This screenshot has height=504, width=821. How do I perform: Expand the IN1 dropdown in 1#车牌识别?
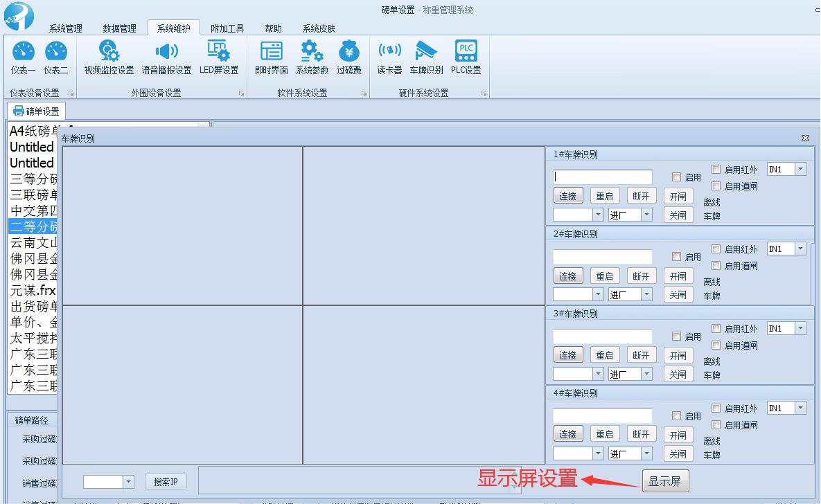tap(800, 170)
